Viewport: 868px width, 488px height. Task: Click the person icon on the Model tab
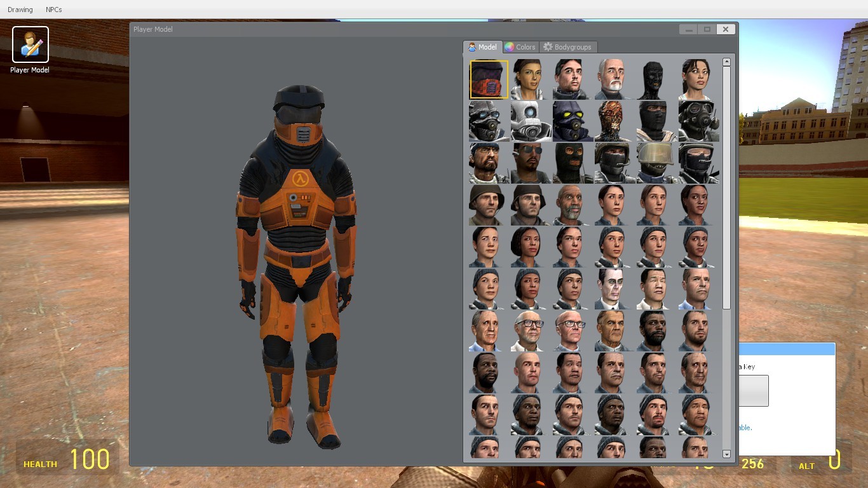(473, 46)
